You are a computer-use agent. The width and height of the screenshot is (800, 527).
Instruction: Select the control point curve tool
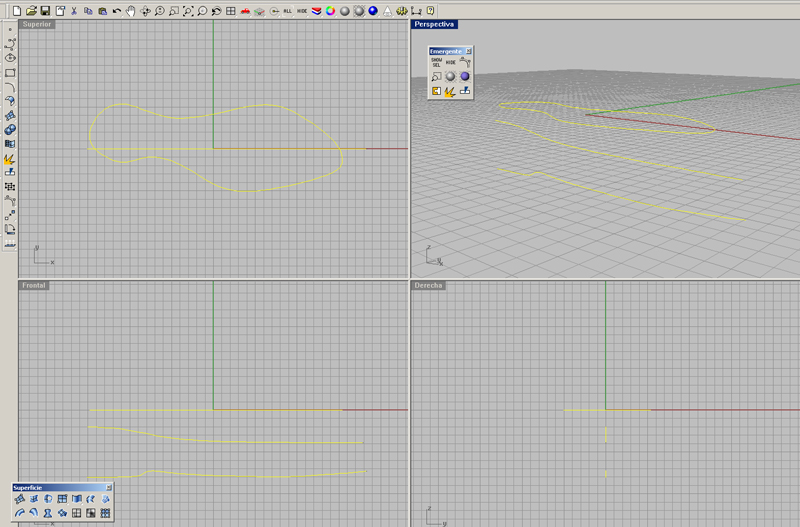pyautogui.click(x=10, y=44)
